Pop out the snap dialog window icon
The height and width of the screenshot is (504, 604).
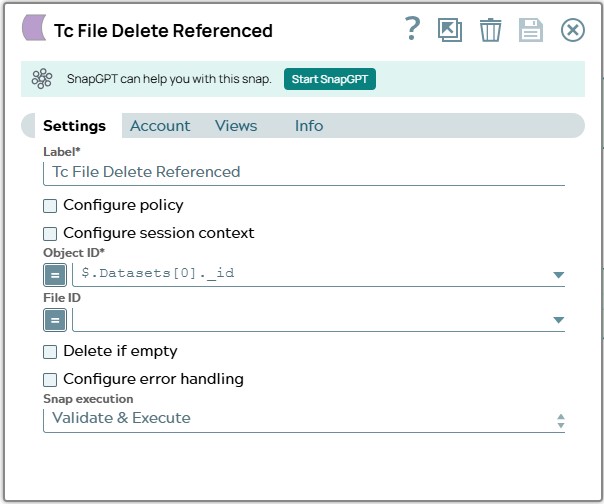(x=450, y=30)
